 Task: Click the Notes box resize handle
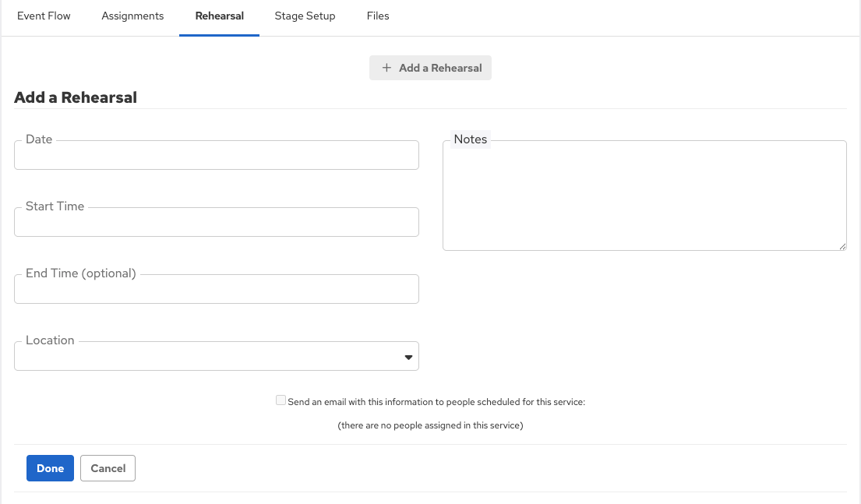[842, 246]
